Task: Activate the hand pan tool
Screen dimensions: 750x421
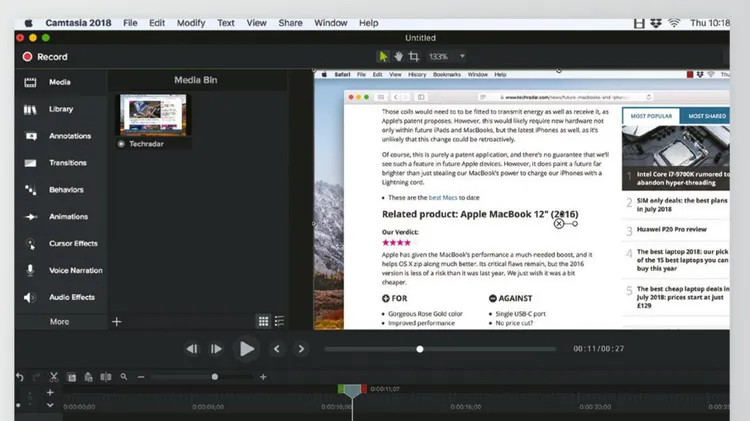Action: tap(398, 57)
